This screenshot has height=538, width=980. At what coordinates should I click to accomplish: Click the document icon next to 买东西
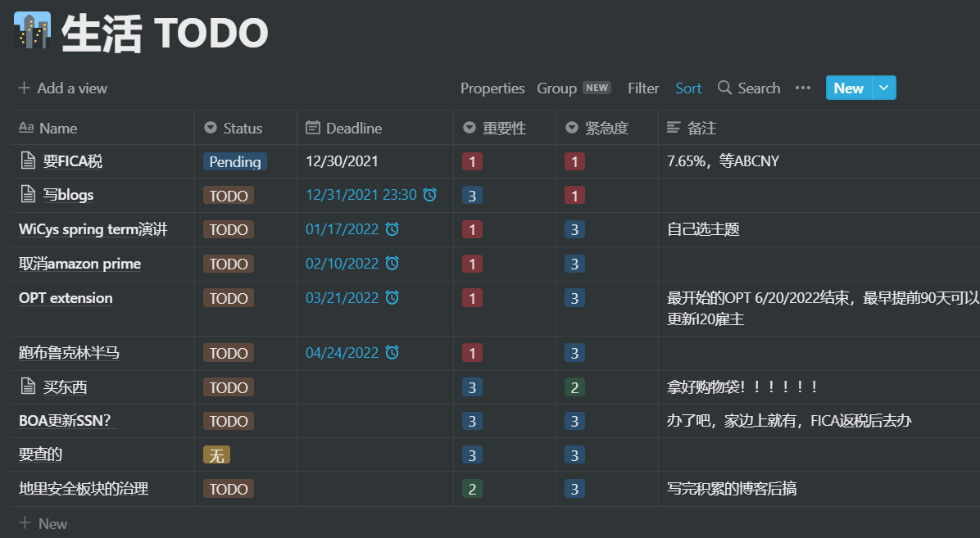[x=29, y=387]
